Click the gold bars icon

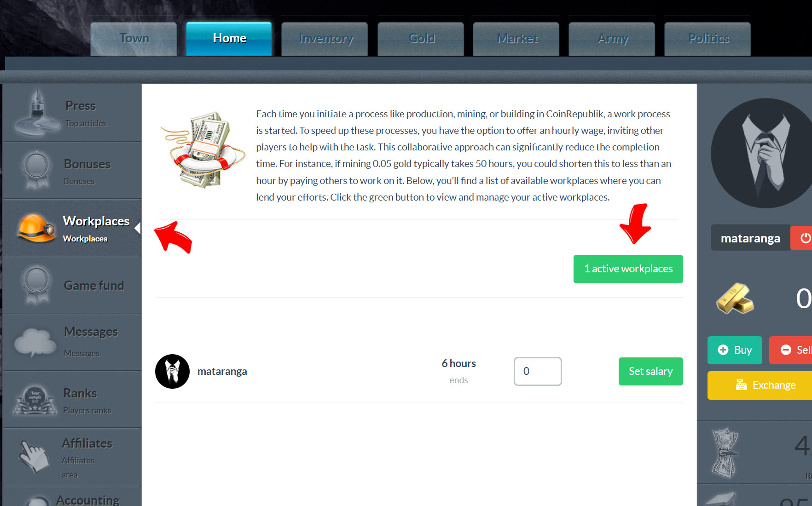tap(735, 298)
